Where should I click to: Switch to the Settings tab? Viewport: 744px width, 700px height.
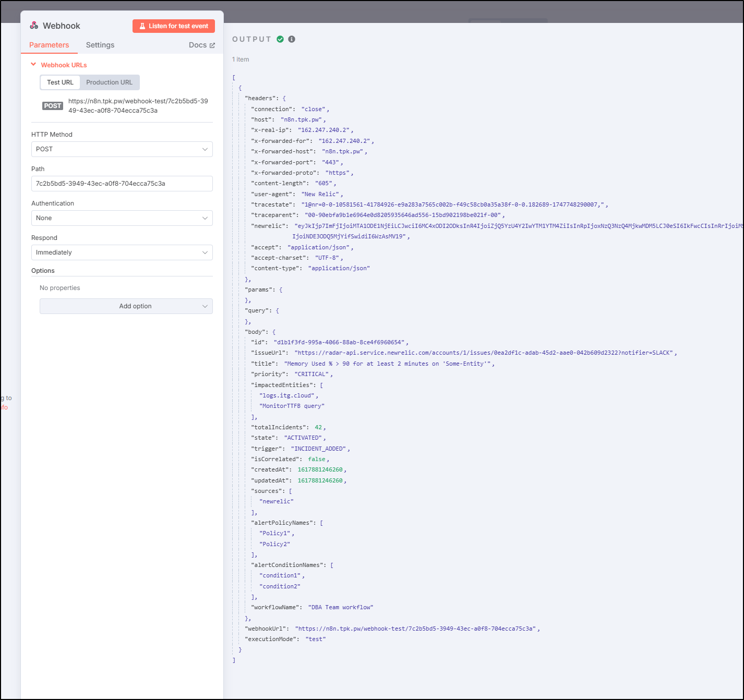pyautogui.click(x=100, y=45)
